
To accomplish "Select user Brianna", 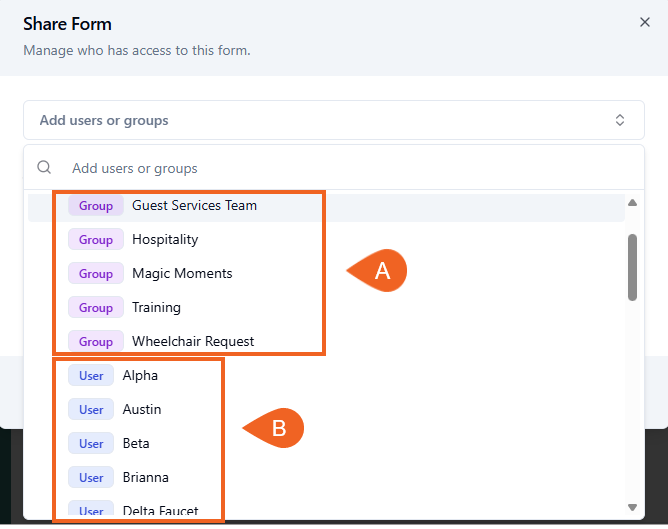I will [145, 478].
